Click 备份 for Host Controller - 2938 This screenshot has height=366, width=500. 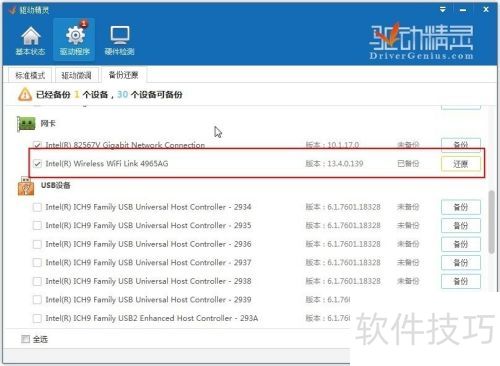tap(461, 281)
